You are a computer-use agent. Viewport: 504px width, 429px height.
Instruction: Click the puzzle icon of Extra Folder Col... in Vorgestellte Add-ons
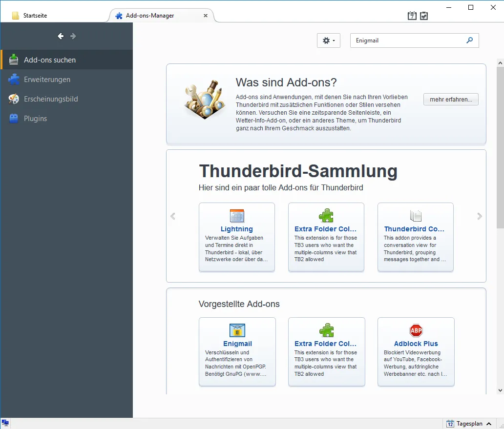pyautogui.click(x=327, y=330)
